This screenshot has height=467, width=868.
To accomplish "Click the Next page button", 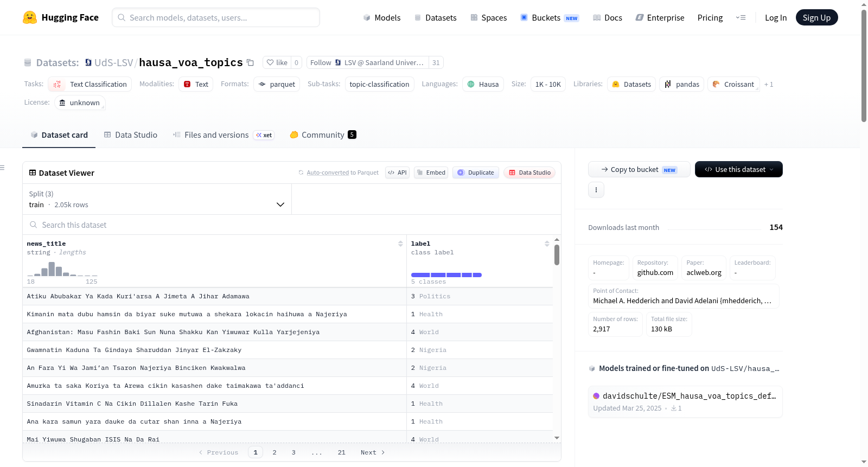I will tap(373, 452).
